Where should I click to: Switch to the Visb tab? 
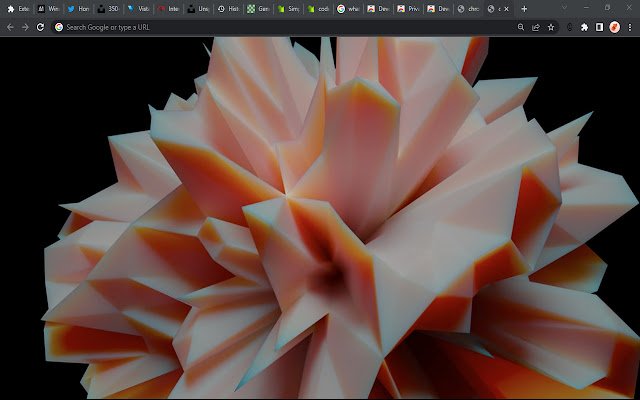point(139,9)
